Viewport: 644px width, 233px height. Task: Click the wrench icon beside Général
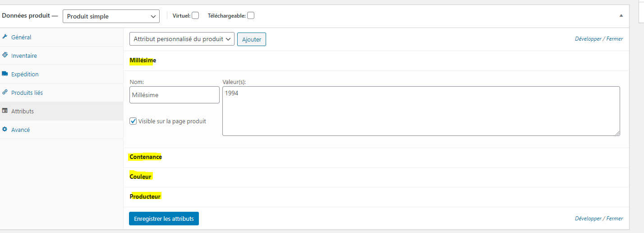(5, 37)
